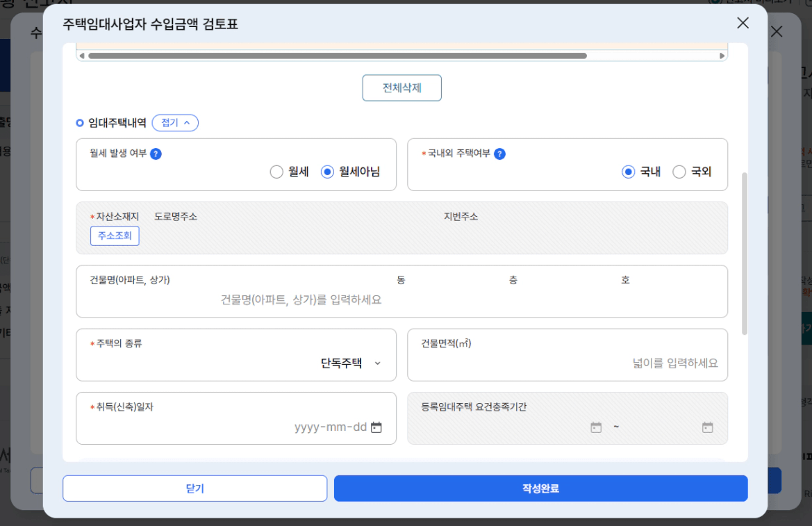This screenshot has height=526, width=812.
Task: Open calendar picker for 취득(신축)일자
Action: click(376, 427)
